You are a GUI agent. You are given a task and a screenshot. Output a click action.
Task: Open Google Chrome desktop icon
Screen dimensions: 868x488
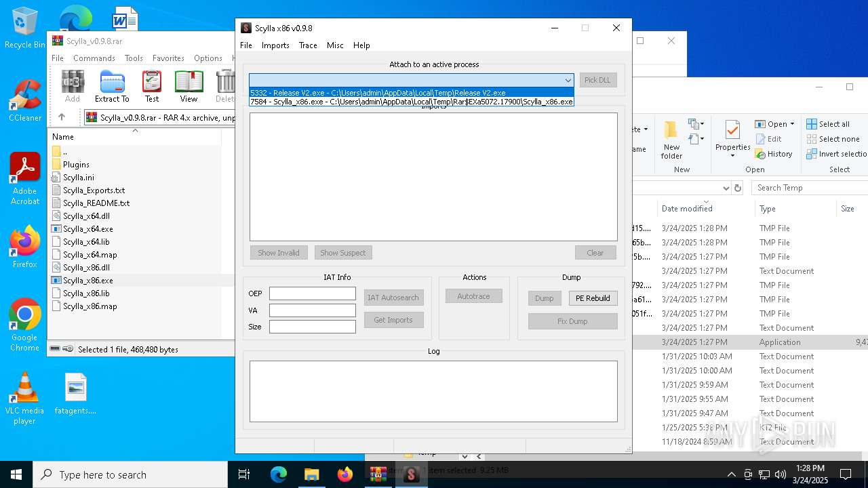click(x=24, y=325)
